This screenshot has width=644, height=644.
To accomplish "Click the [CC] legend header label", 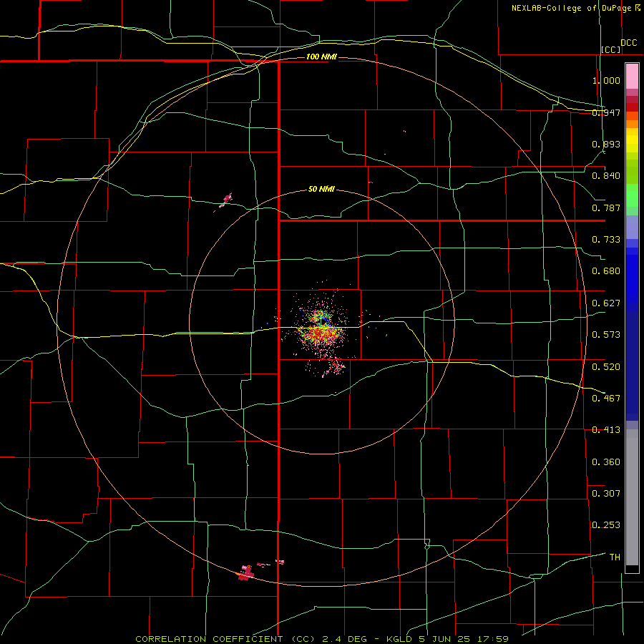I will 611,49.
